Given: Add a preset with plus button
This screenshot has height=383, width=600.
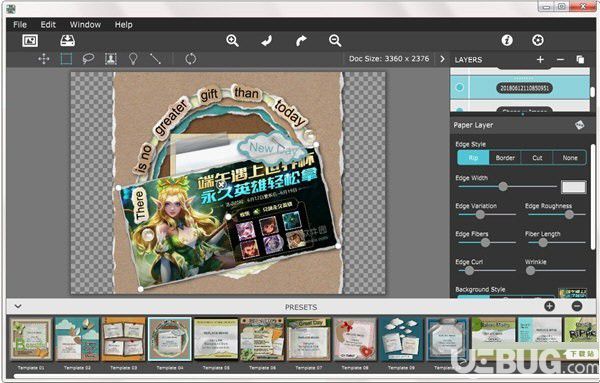Looking at the screenshot, I should pos(549,306).
